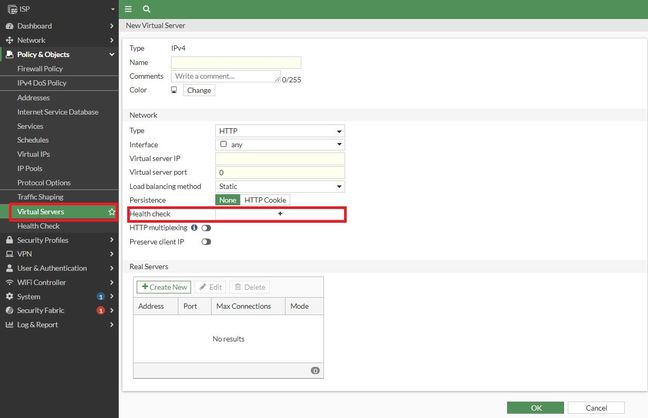Click the Dashboard gauge icon
The height and width of the screenshot is (418, 648).
coord(10,26)
